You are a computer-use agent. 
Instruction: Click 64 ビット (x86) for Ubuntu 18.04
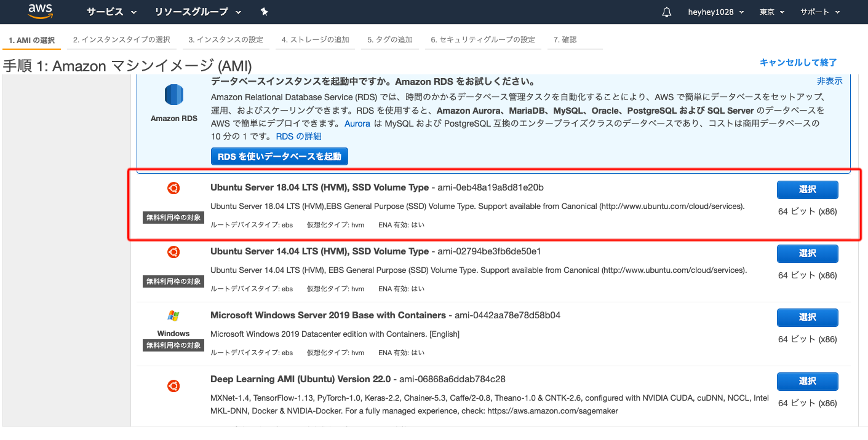807,211
